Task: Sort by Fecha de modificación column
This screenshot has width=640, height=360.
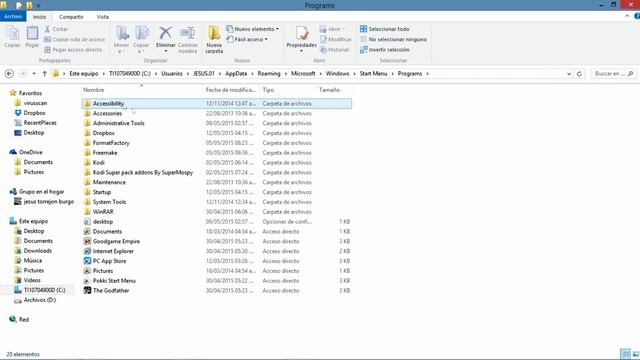Action: [x=231, y=90]
